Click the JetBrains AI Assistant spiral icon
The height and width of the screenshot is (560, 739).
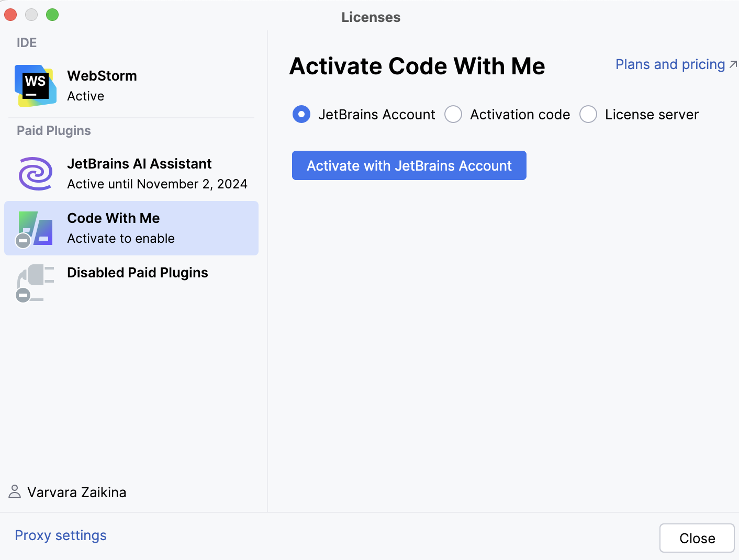(x=36, y=174)
